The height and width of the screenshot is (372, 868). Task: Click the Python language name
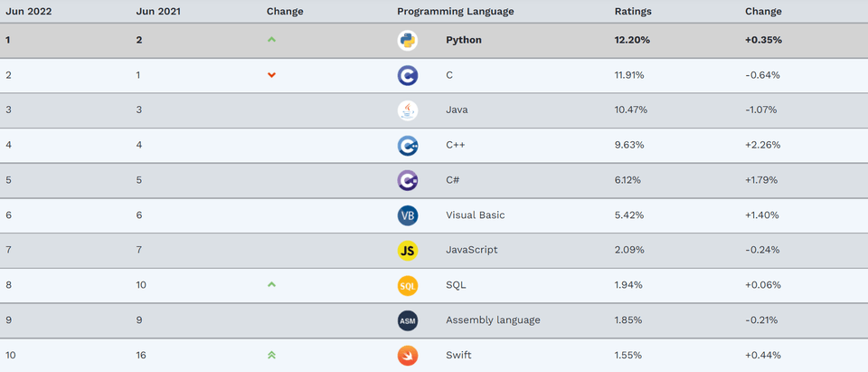click(464, 40)
